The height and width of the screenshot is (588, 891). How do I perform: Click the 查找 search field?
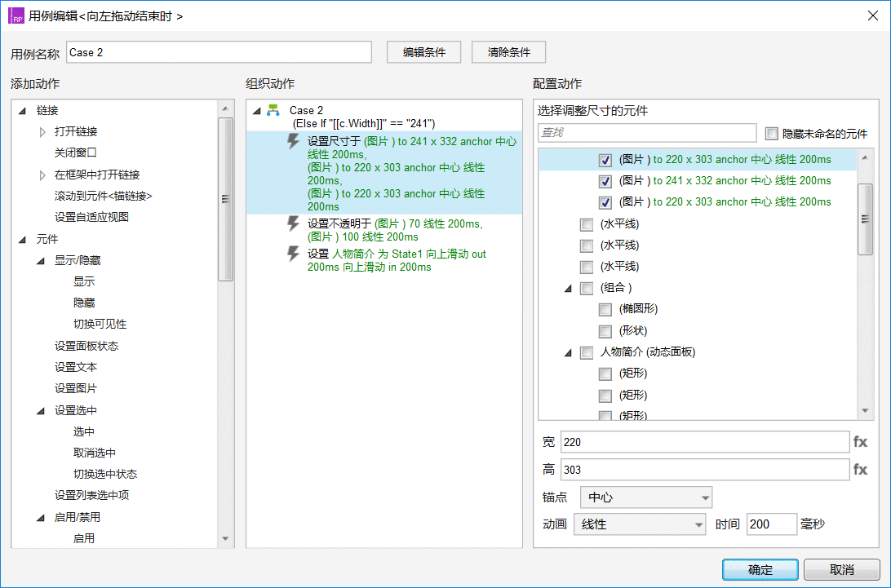point(647,133)
